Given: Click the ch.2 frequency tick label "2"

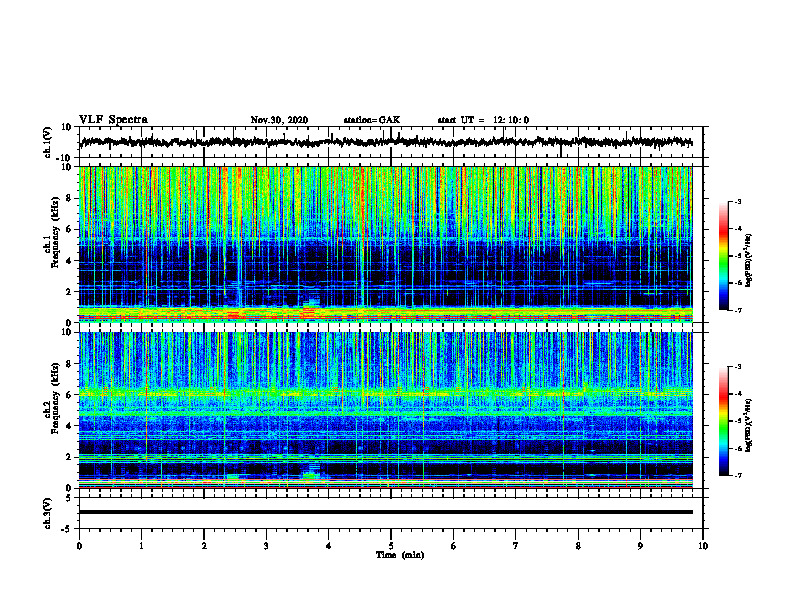Looking at the screenshot, I should tap(70, 457).
